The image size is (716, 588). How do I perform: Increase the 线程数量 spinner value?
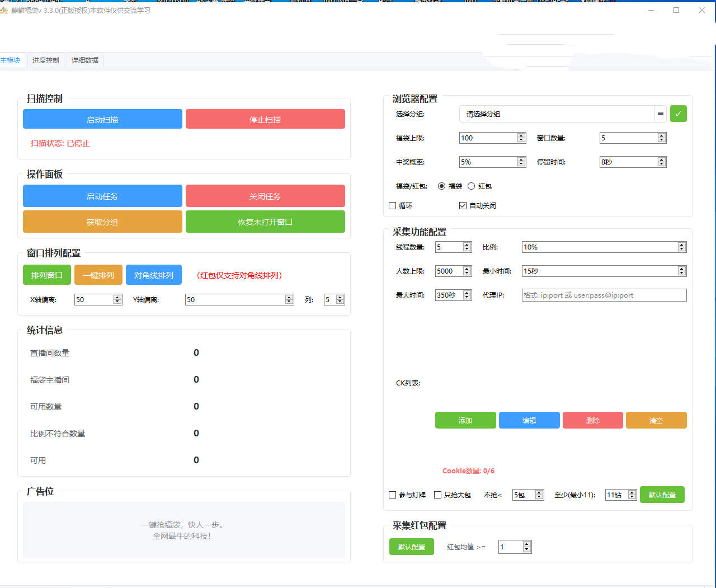(x=467, y=244)
